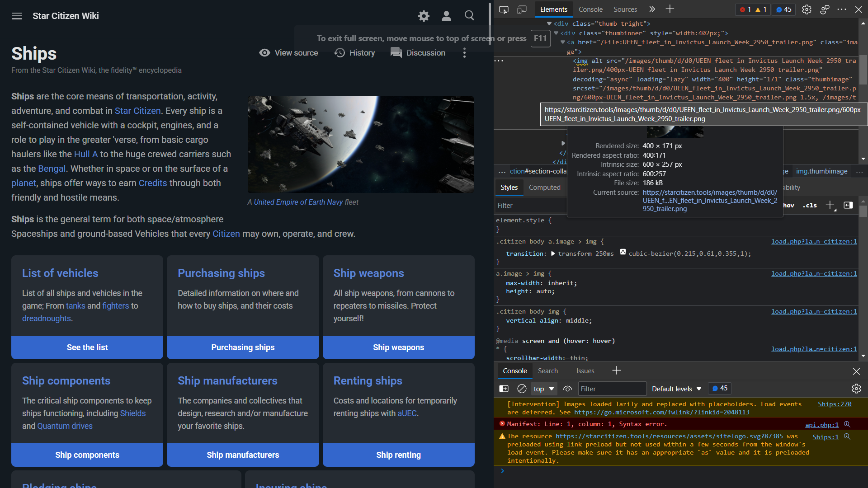868x488 pixels.
Task: Open the Hull A wiki link
Action: pos(86,154)
